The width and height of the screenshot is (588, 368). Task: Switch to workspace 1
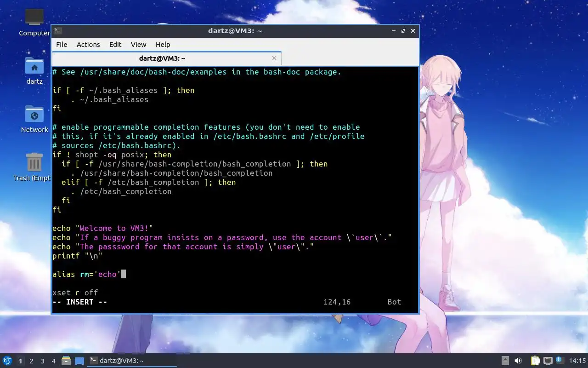coord(20,361)
